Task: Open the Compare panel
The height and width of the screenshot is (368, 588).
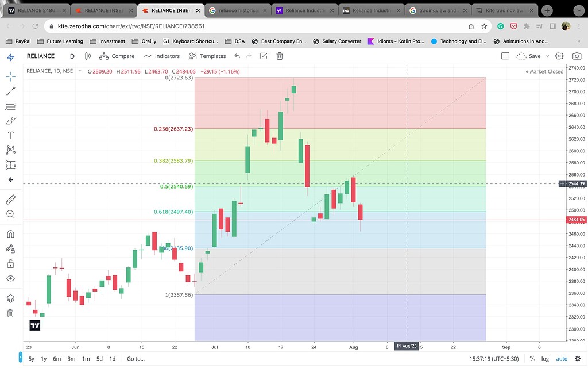Action: coord(117,56)
